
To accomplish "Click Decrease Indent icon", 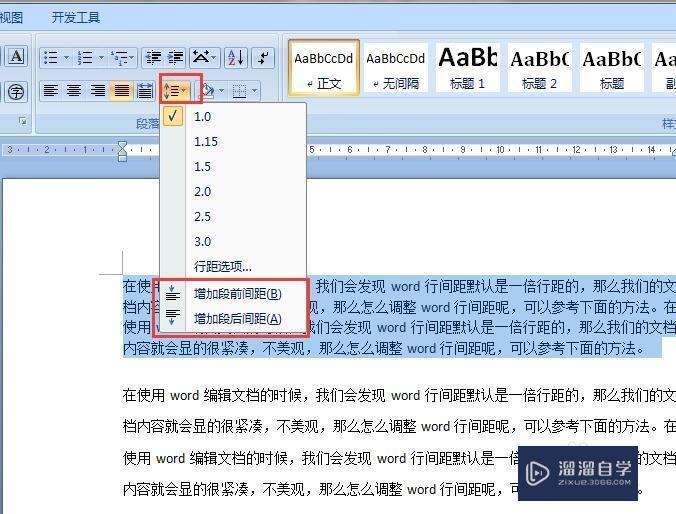I will (x=153, y=57).
